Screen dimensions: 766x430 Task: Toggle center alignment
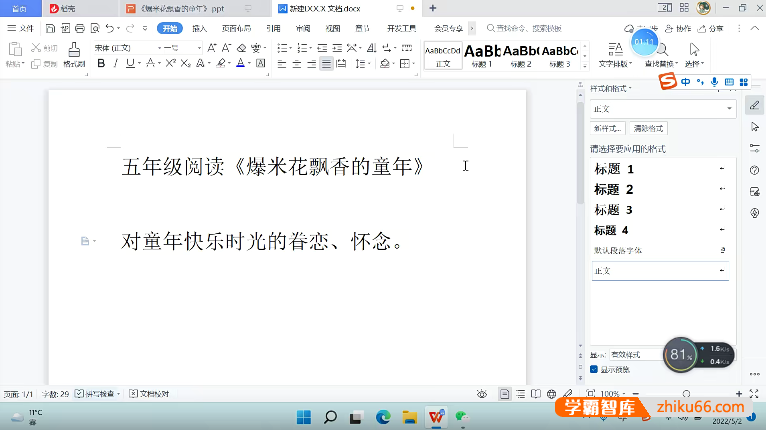coord(297,64)
